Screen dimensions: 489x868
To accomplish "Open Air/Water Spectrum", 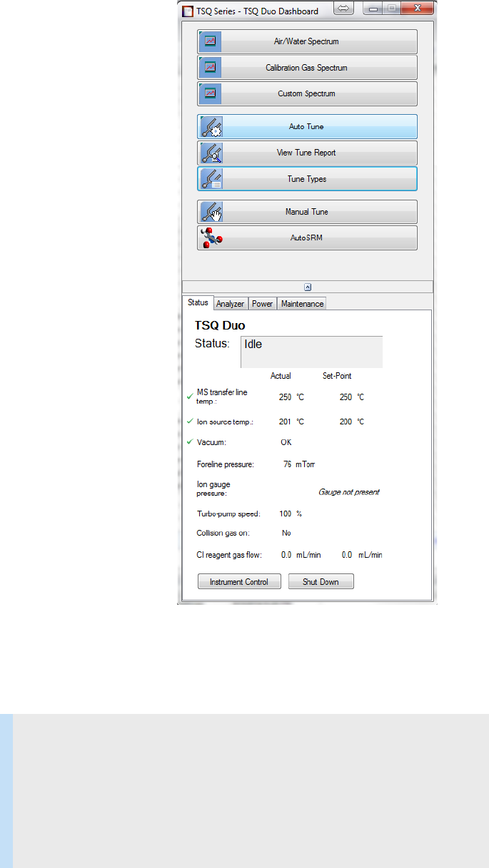I will click(307, 41).
